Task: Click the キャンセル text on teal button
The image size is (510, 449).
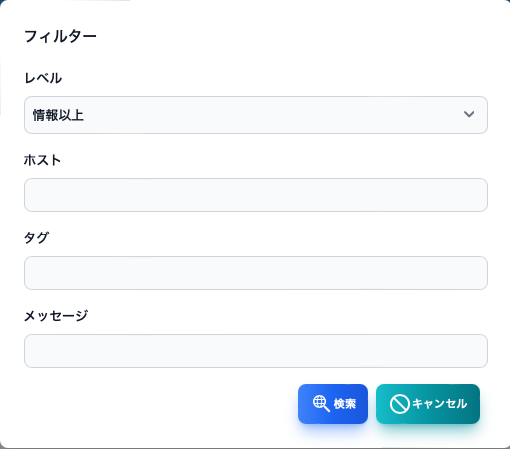Action: (440, 404)
